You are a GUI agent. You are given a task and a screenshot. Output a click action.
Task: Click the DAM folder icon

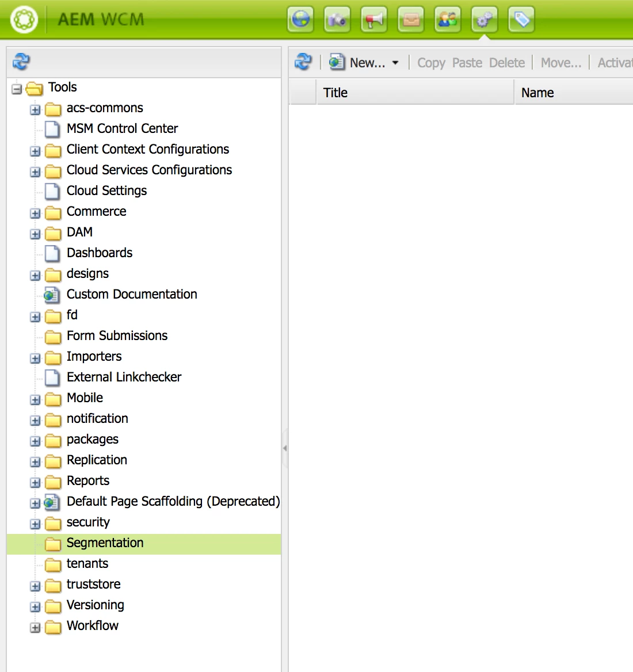tap(53, 232)
